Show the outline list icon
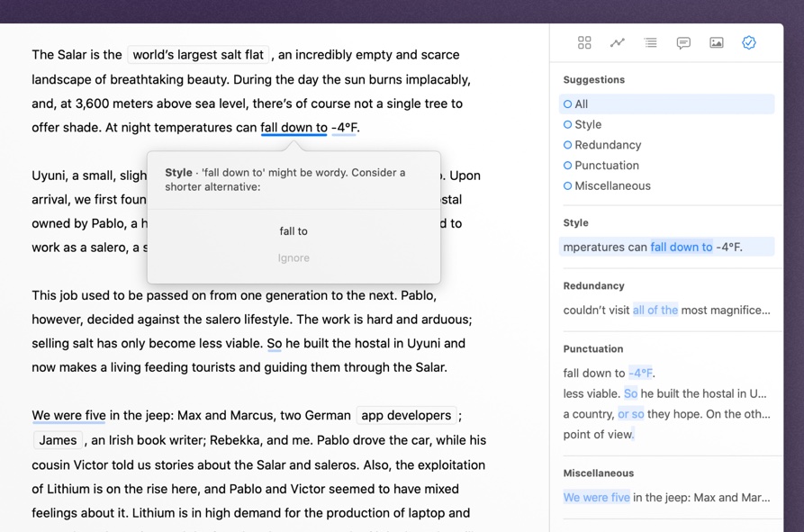The height and width of the screenshot is (532, 804). point(650,42)
